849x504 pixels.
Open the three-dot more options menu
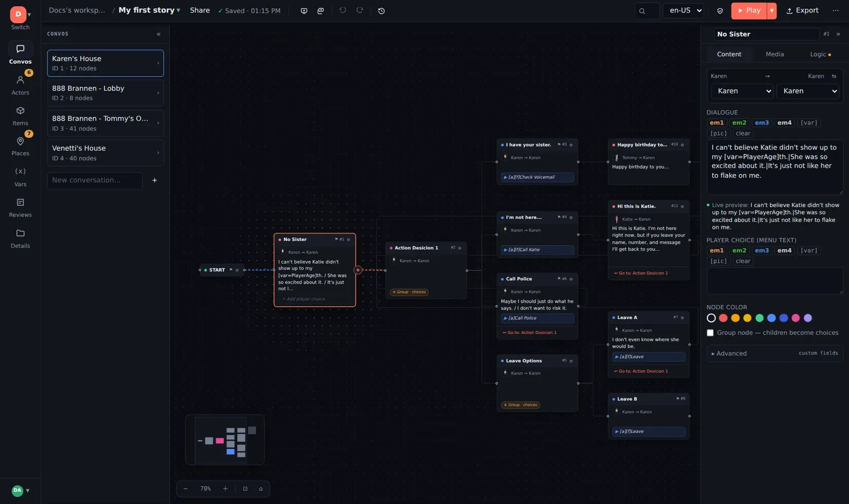tap(836, 11)
